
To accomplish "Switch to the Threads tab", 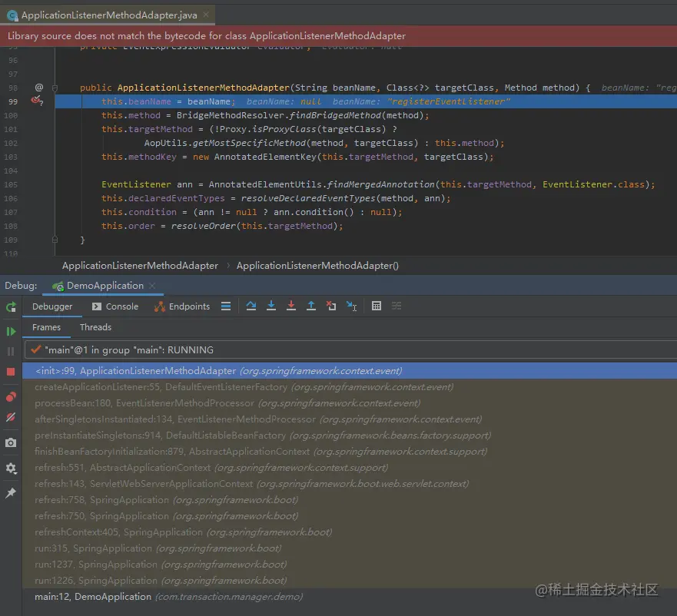I will pyautogui.click(x=95, y=327).
